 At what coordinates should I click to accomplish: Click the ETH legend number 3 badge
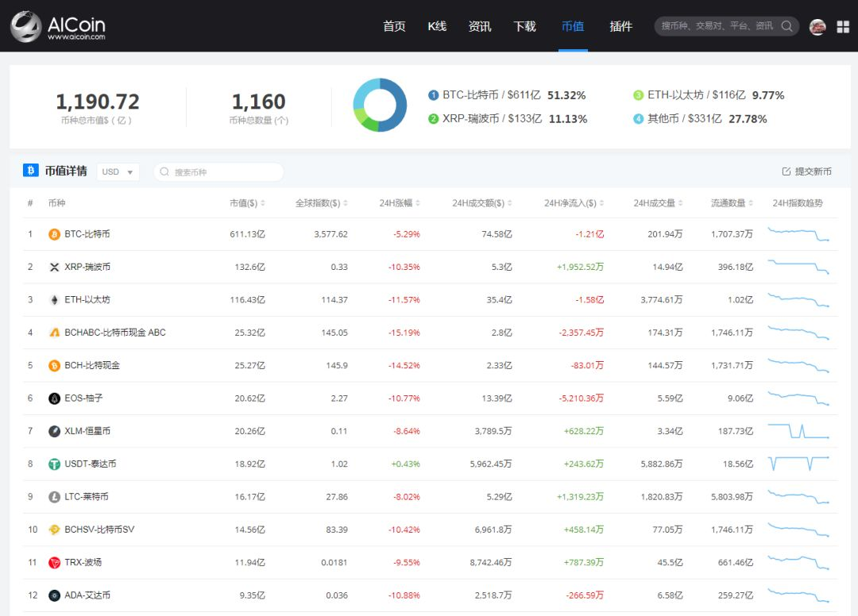tap(638, 95)
